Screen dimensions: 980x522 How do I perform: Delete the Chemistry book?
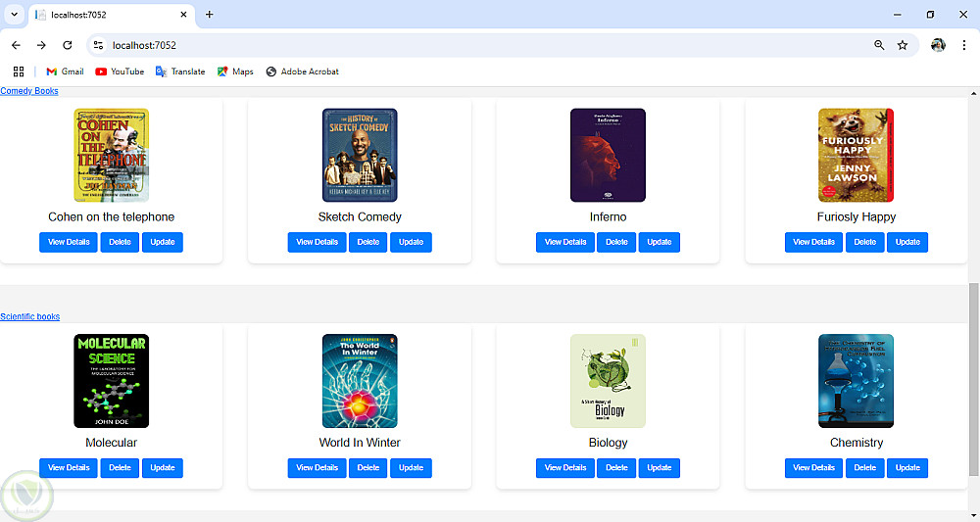coord(865,468)
